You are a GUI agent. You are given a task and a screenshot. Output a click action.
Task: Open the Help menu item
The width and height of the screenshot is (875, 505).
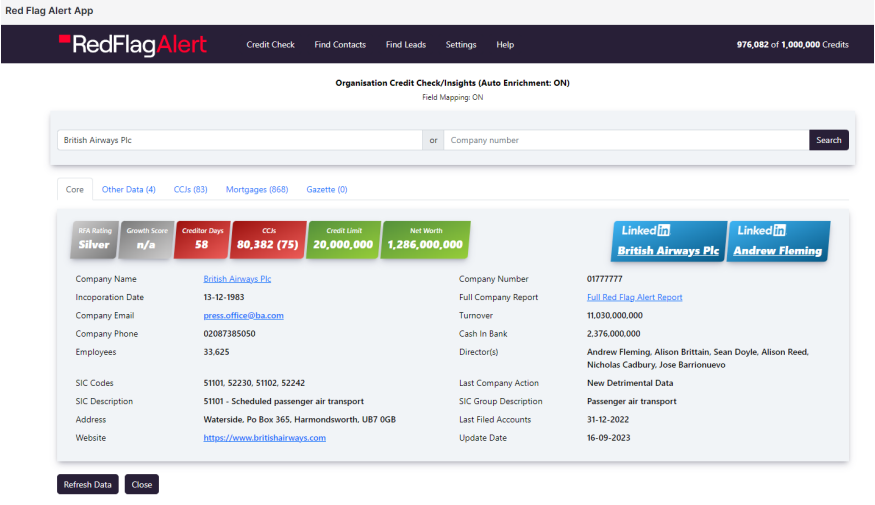505,45
